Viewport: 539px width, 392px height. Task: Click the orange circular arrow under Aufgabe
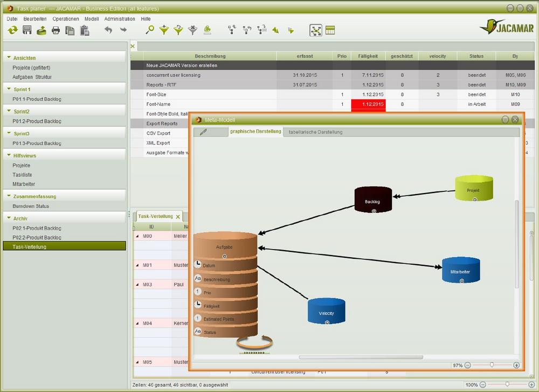254,342
